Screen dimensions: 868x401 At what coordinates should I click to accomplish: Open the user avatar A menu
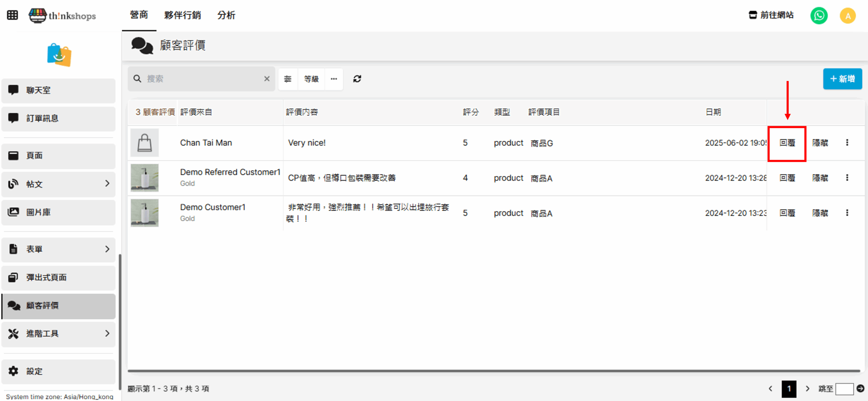[x=848, y=16]
